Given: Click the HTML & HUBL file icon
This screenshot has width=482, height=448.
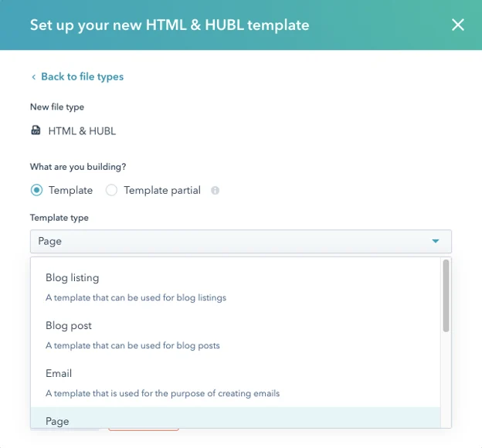Looking at the screenshot, I should pyautogui.click(x=36, y=130).
